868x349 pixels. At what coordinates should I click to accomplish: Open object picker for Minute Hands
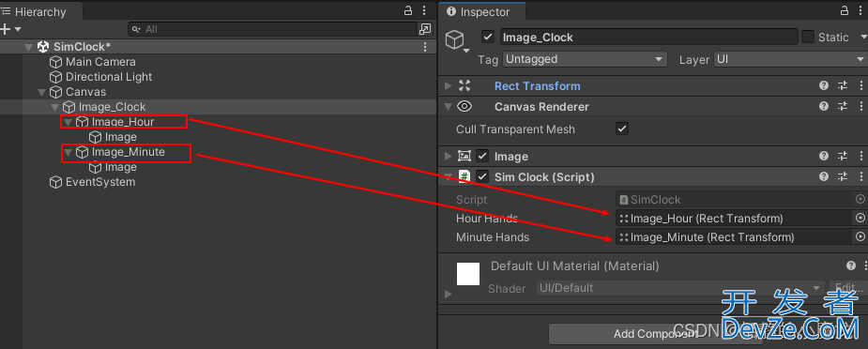(860, 237)
